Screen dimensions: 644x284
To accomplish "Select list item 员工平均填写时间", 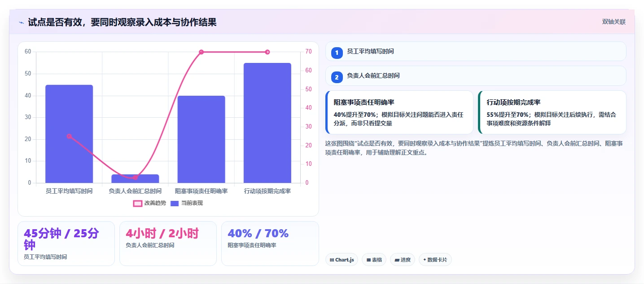I will 476,51.
